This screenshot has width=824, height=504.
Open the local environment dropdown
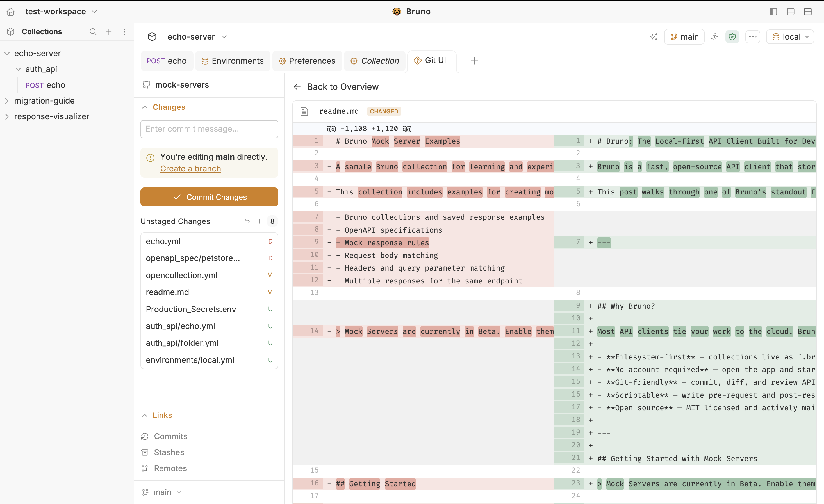(x=790, y=37)
